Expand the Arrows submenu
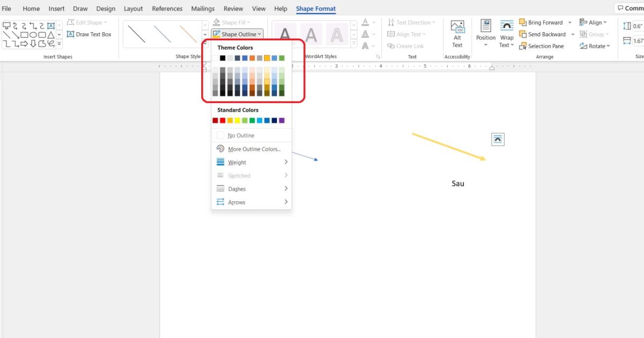This screenshot has height=338, width=644. pos(251,202)
